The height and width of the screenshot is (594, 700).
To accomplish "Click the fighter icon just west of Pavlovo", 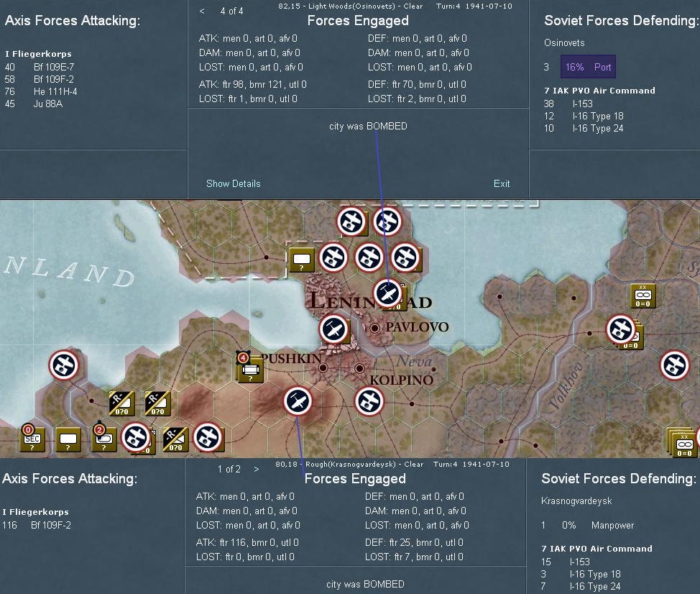I will click(x=334, y=329).
